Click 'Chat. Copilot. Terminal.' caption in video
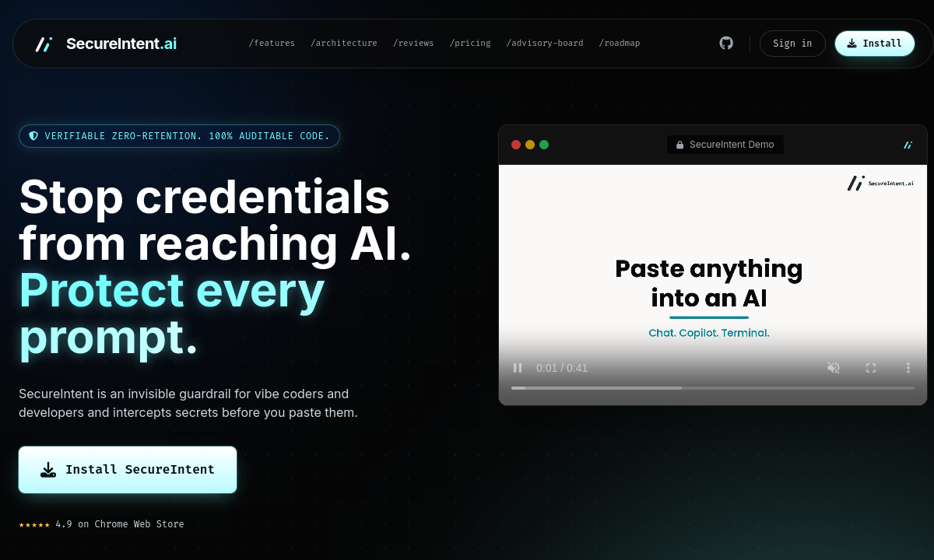Image resolution: width=934 pixels, height=560 pixels. (709, 333)
